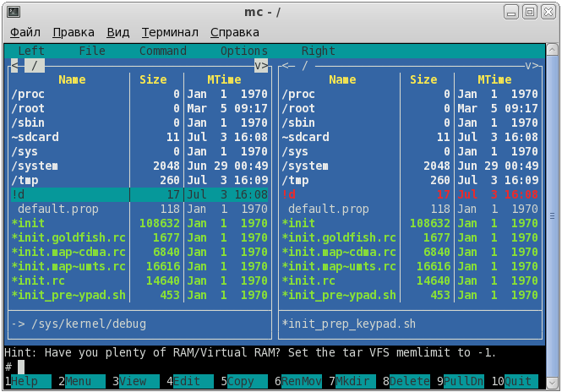The image size is (562, 392).
Task: Select *init.map~cdma.rc in left panel
Action: click(139, 252)
